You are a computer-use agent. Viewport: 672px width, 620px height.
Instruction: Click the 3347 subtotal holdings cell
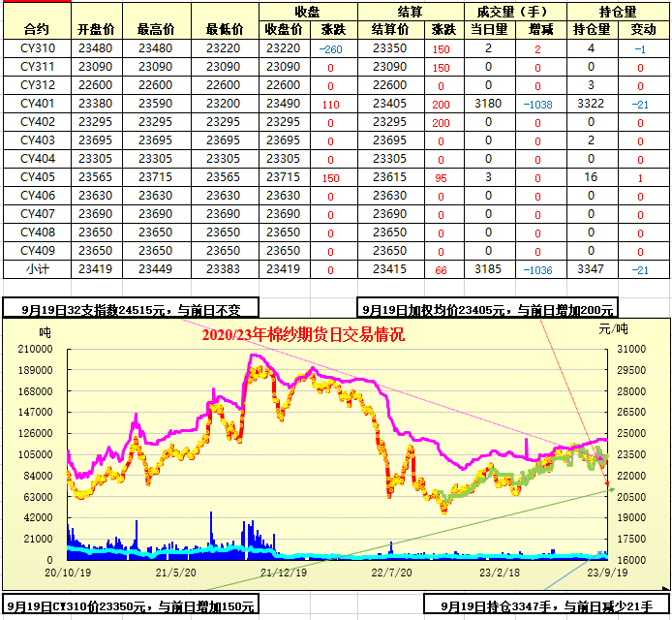[591, 269]
